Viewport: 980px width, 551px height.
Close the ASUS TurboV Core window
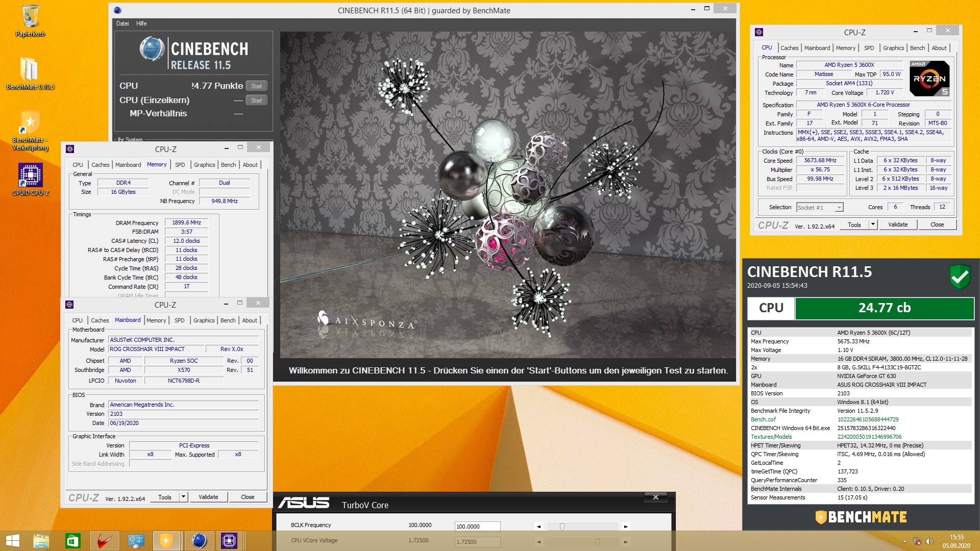[656, 497]
